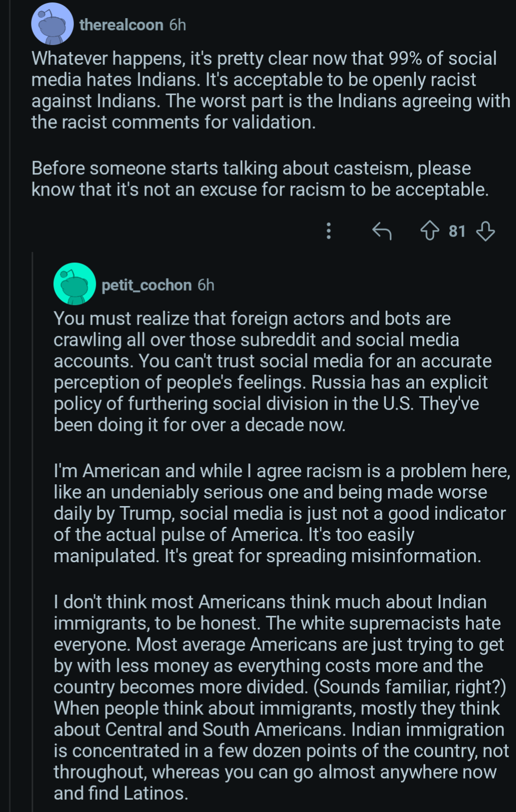Tap the 6h timestamp beside petit_cochon
Screen dimensions: 516x812
pyautogui.click(x=206, y=285)
